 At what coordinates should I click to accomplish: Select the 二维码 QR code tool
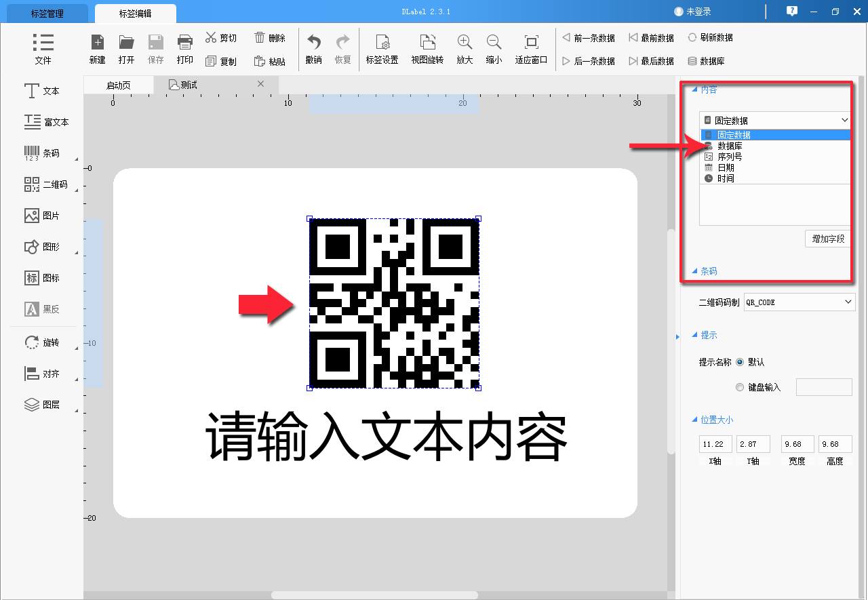(x=46, y=184)
